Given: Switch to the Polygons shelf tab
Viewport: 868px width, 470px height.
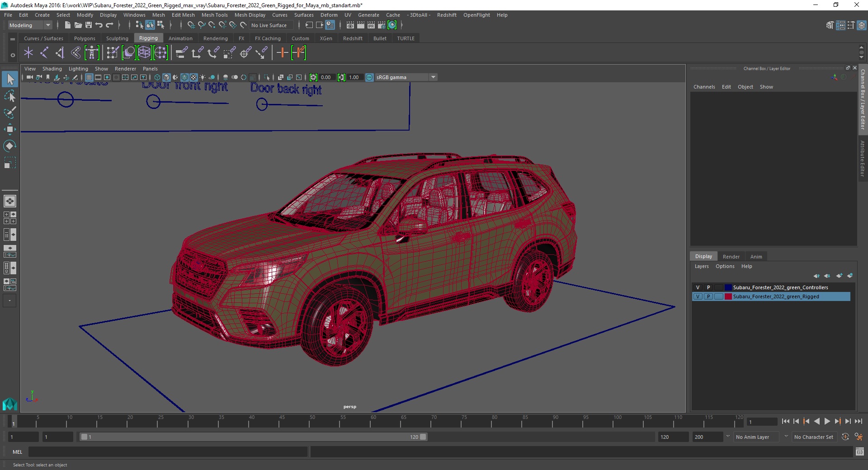Looking at the screenshot, I should coord(85,38).
